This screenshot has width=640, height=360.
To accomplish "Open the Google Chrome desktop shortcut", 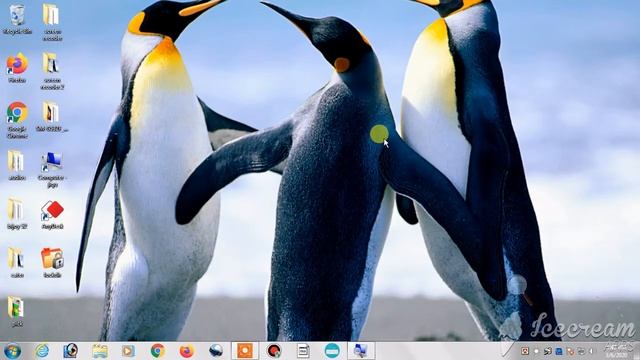I will (x=17, y=120).
